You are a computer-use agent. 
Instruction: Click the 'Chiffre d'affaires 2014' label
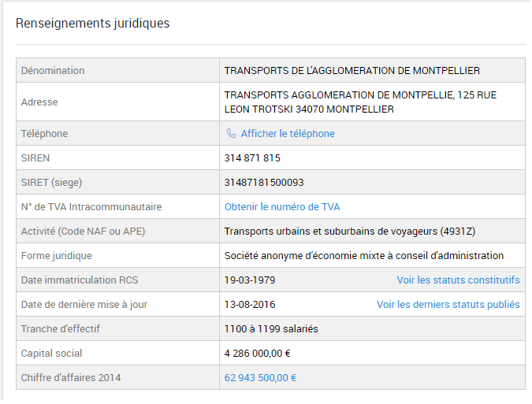[x=71, y=378]
